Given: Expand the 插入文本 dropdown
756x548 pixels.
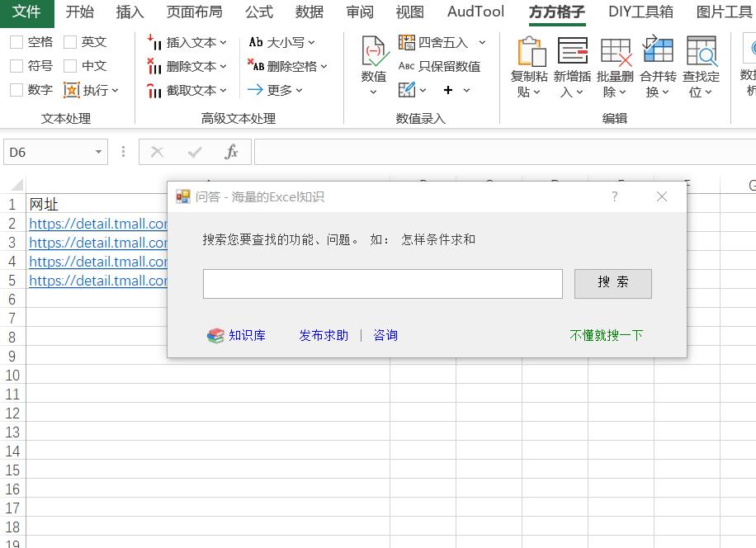Looking at the screenshot, I should (x=223, y=43).
